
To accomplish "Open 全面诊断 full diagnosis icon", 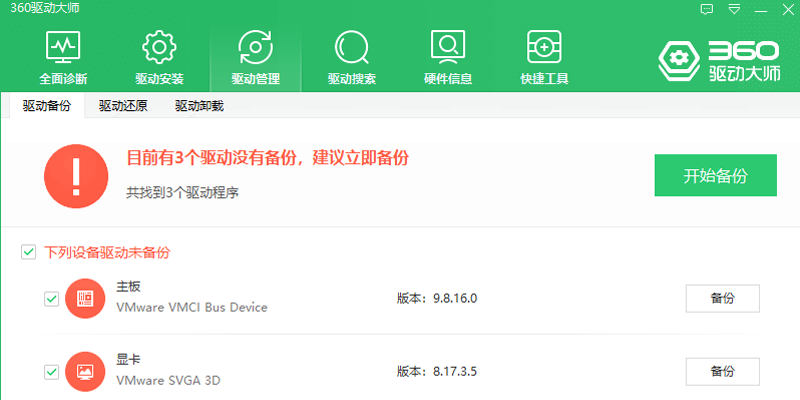I will 63,47.
